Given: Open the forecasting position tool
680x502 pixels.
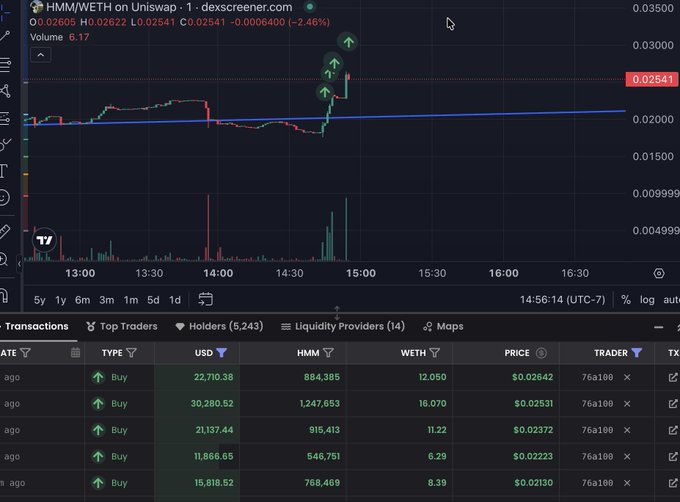Looking at the screenshot, I should [5, 118].
